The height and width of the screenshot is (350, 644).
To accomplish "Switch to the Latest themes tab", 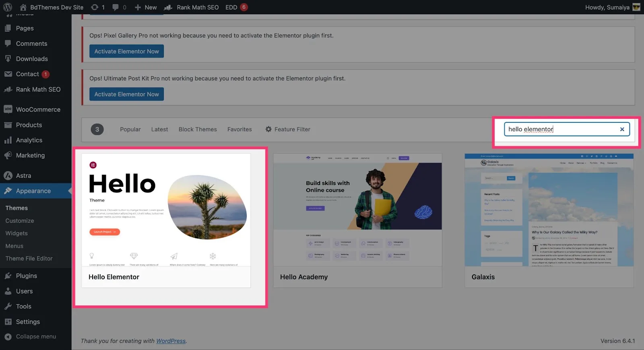I will pos(159,129).
